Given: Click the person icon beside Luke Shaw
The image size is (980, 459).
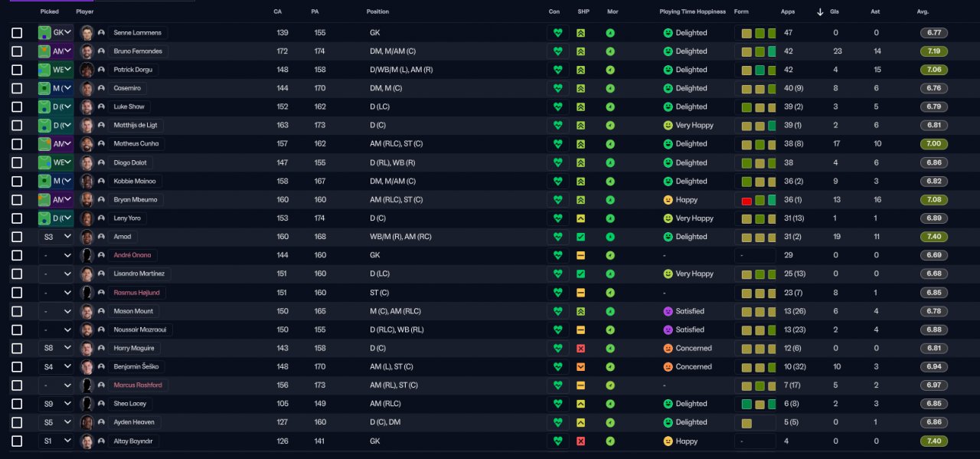Looking at the screenshot, I should pos(101,107).
